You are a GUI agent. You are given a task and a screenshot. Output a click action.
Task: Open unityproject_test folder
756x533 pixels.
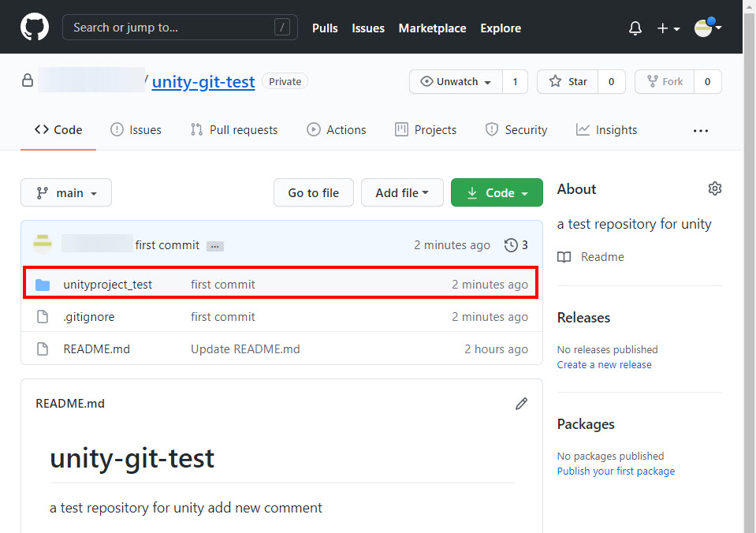click(x=107, y=285)
